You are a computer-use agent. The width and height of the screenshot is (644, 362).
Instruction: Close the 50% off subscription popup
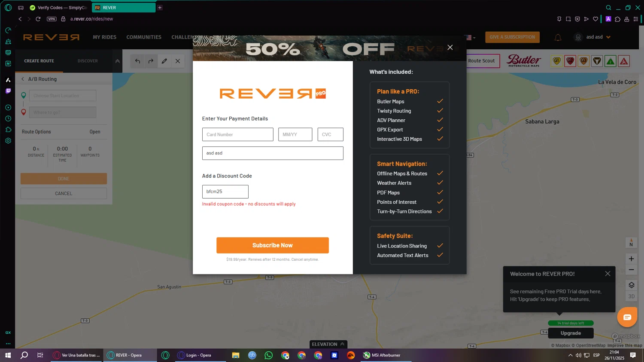(x=450, y=47)
